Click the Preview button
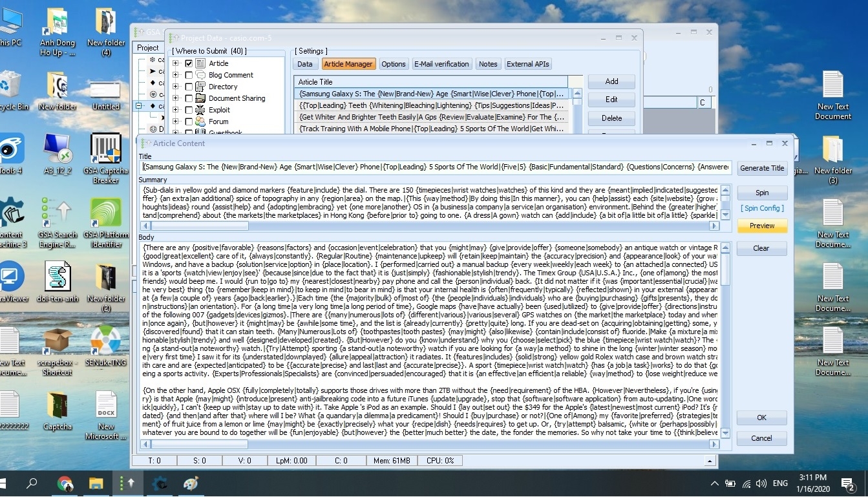The height and width of the screenshot is (497, 868). point(762,226)
